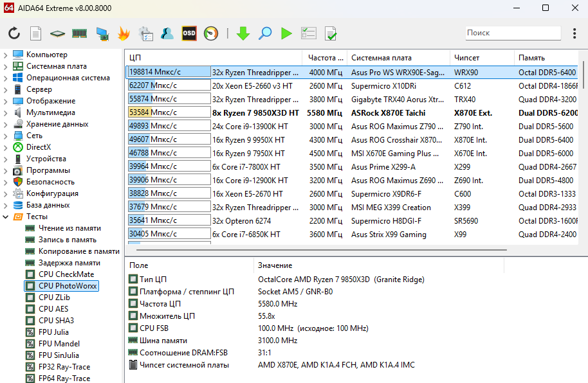588x383 pixels.
Task: Select Устройства in the sidebar tree
Action: pos(46,159)
